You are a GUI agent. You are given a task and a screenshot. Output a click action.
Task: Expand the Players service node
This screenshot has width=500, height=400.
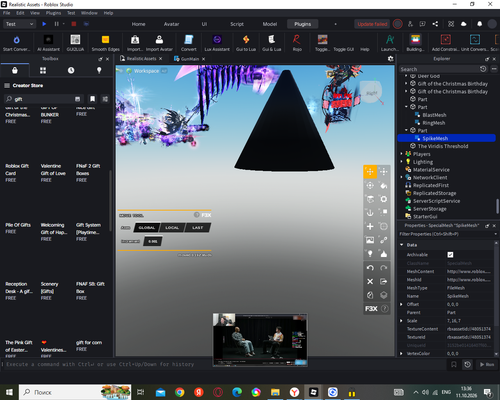pos(401,154)
